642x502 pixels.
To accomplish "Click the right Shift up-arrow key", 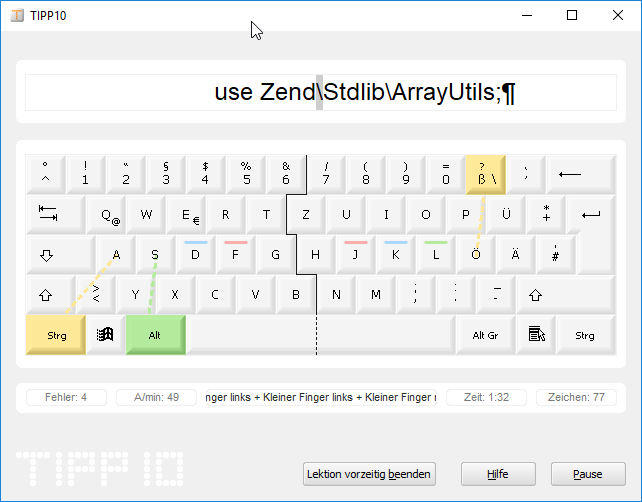I will 566,295.
